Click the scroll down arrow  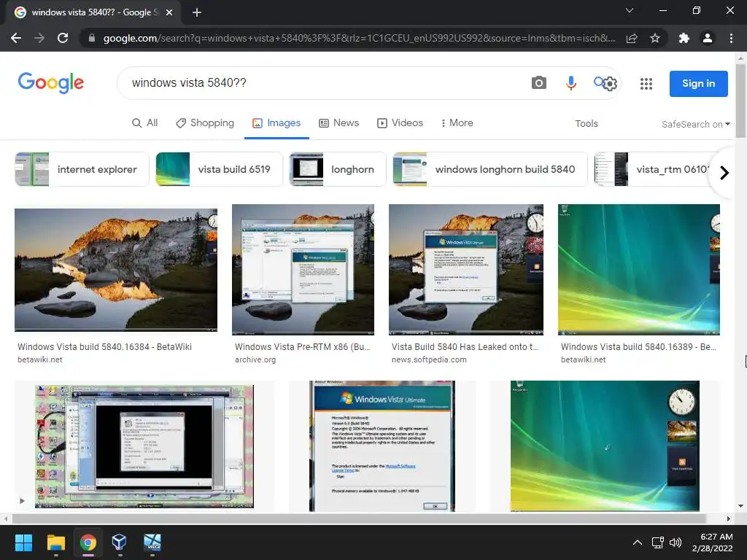coord(740,506)
